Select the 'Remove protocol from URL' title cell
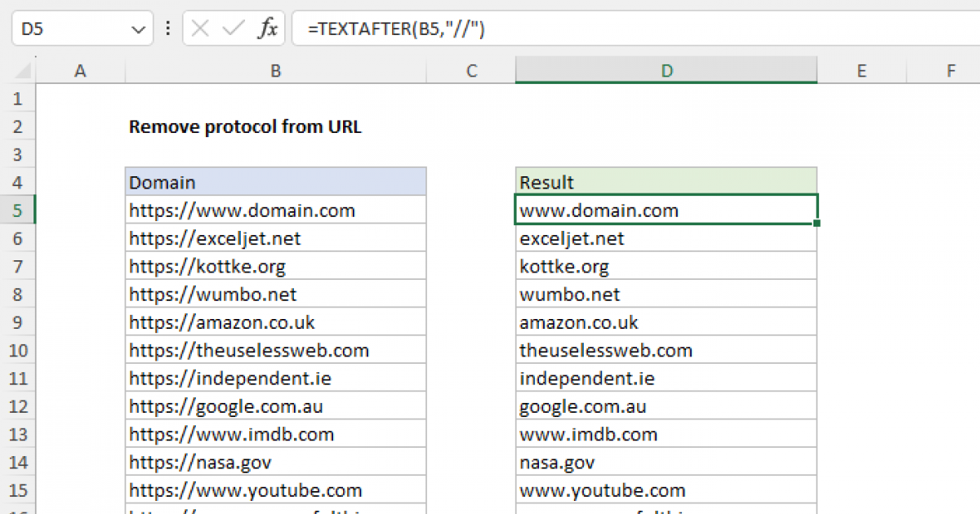Image resolution: width=980 pixels, height=514 pixels. coord(245,126)
